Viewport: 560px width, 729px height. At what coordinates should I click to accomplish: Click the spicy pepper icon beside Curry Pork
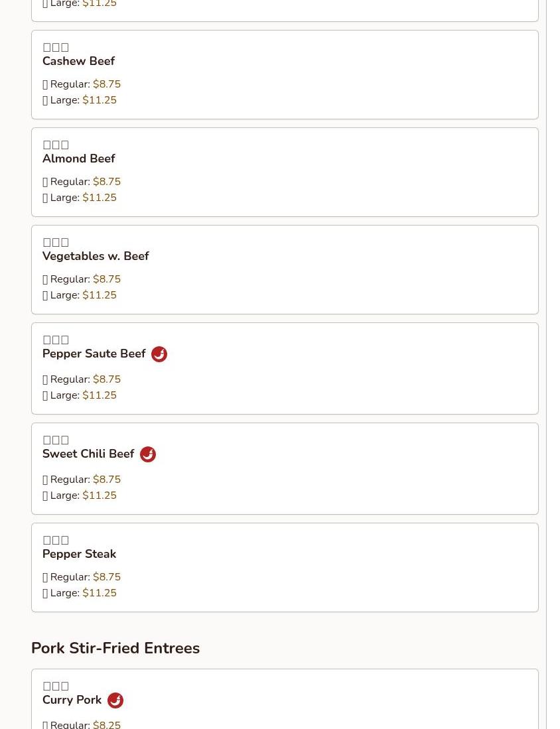(x=115, y=700)
